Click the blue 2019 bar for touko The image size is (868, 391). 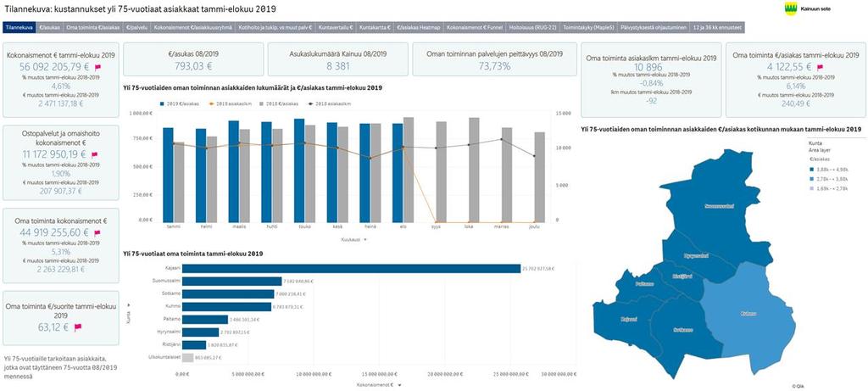(299, 170)
